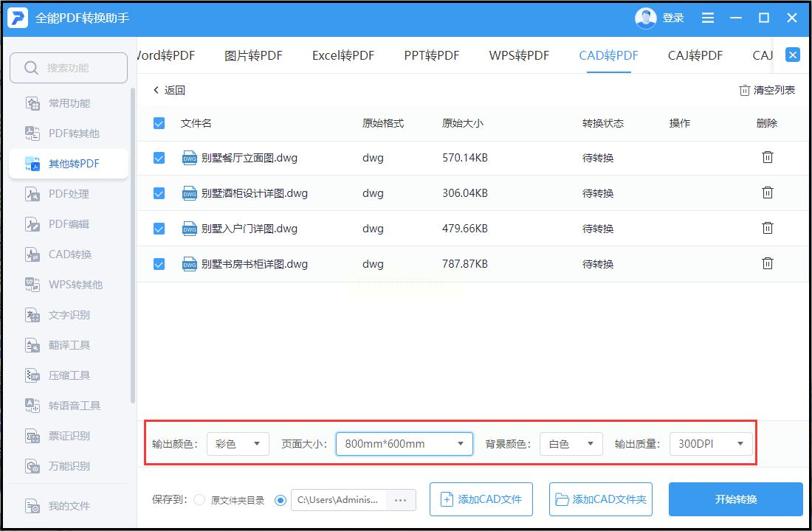
Task: Remove 别墅书房书柜详图.dwg using trash icon
Action: [768, 263]
